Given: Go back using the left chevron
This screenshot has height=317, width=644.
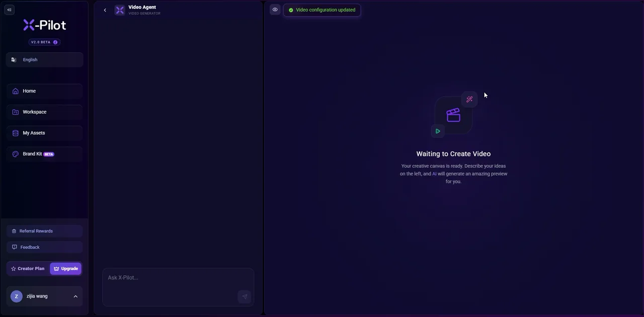Looking at the screenshot, I should coord(105,10).
